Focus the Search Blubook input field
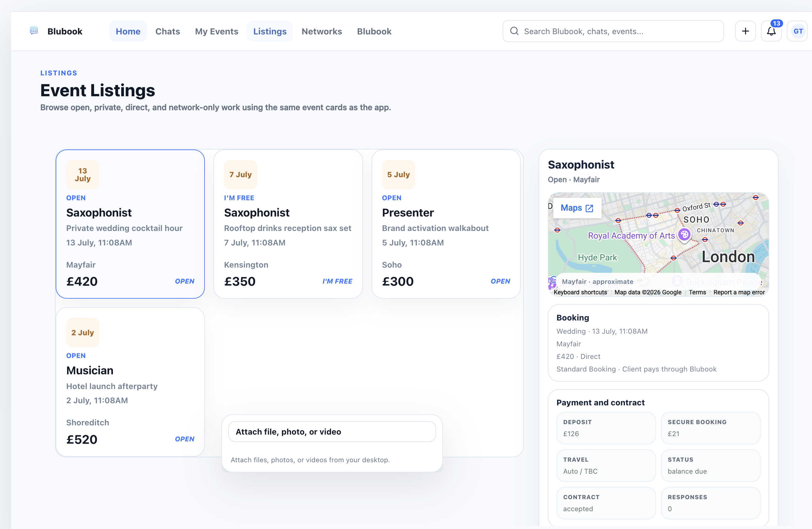 click(x=613, y=31)
